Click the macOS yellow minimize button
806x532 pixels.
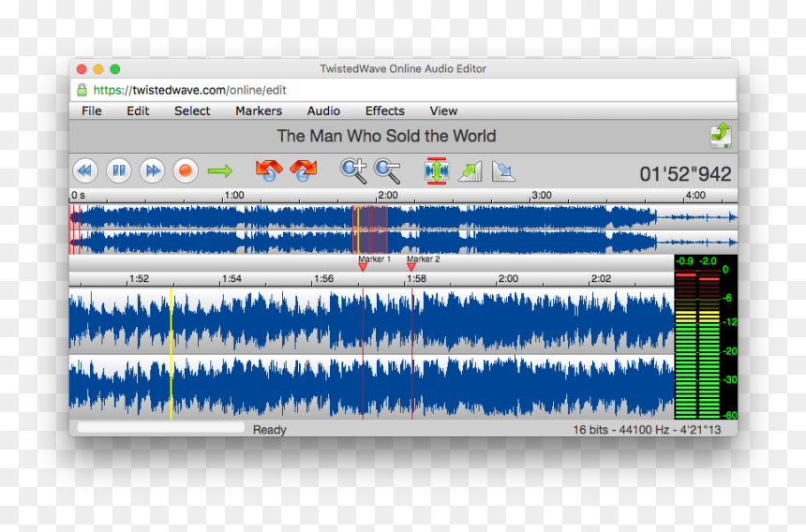98,68
